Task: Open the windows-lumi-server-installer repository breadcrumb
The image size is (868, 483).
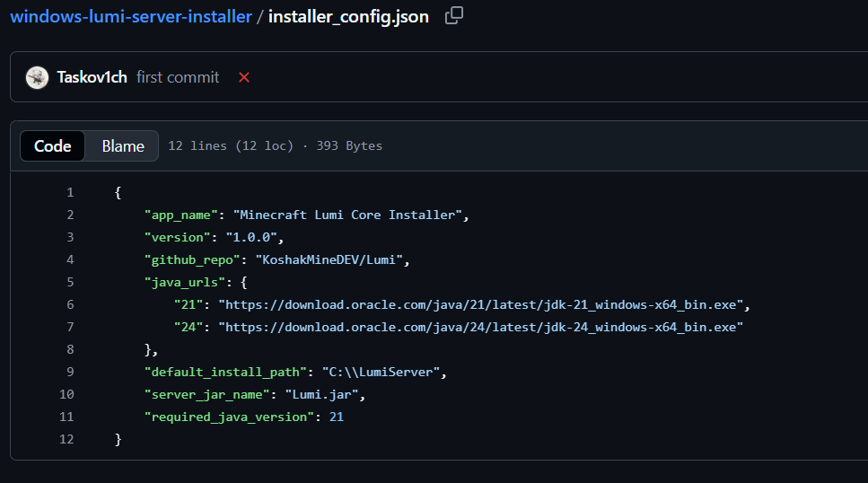Action: (x=131, y=16)
